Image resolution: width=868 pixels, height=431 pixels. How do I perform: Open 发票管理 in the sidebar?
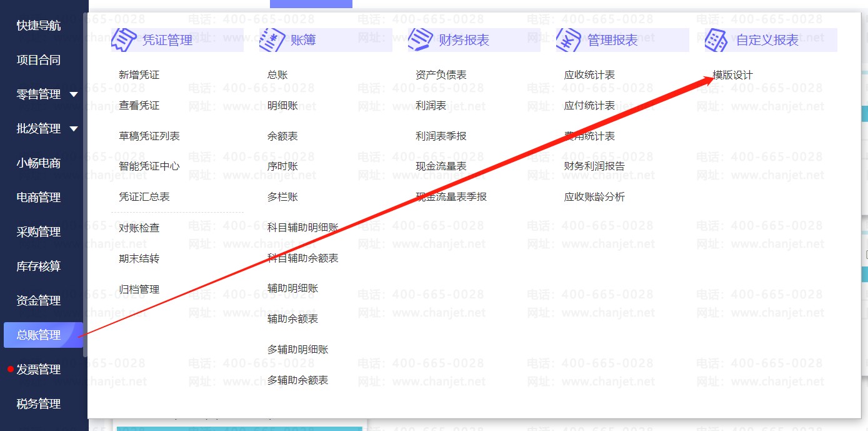coord(39,370)
